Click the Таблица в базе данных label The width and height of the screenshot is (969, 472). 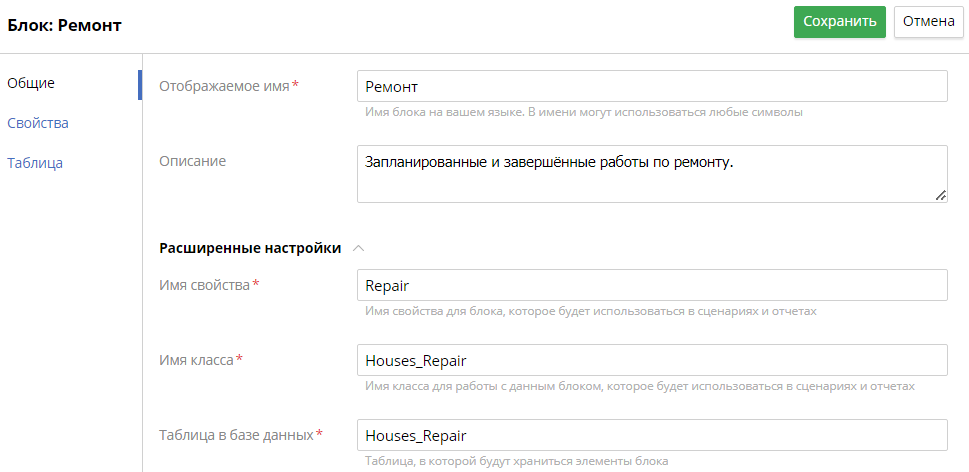(x=236, y=435)
